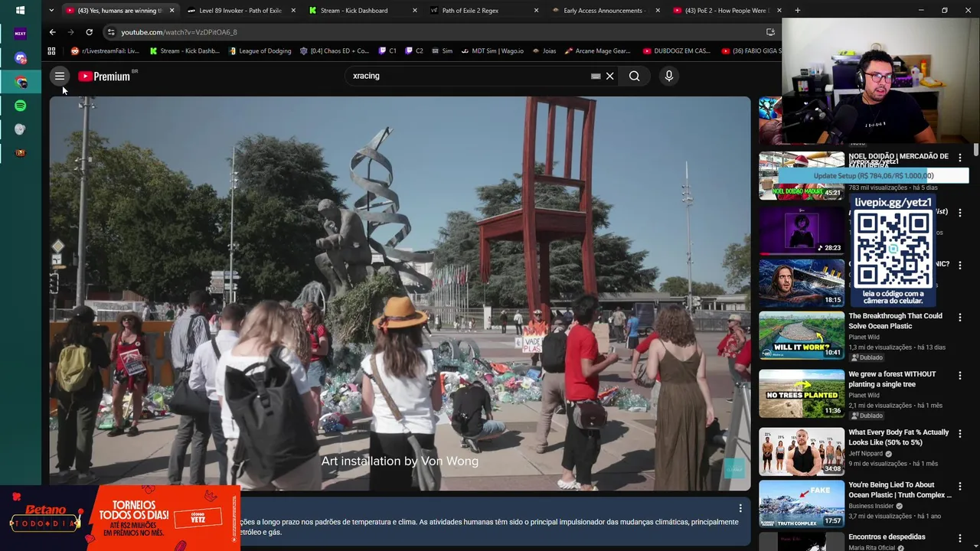Launch Spotify from the left sidebar

click(20, 106)
